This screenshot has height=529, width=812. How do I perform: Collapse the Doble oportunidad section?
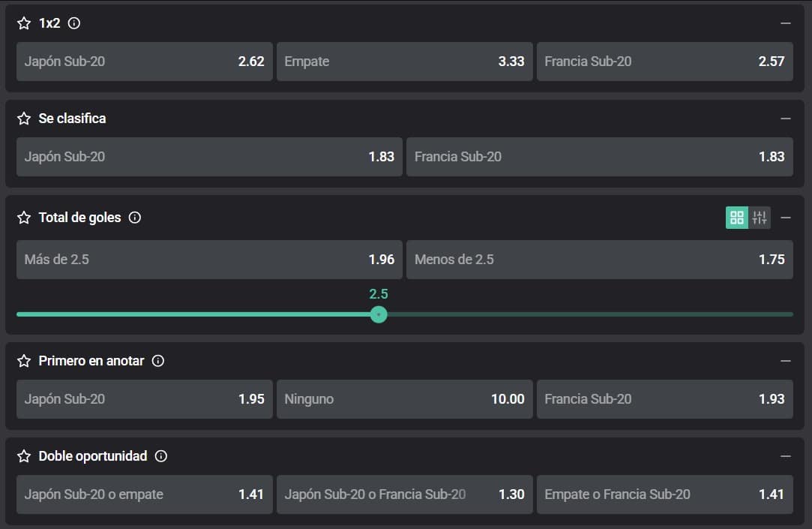(786, 456)
